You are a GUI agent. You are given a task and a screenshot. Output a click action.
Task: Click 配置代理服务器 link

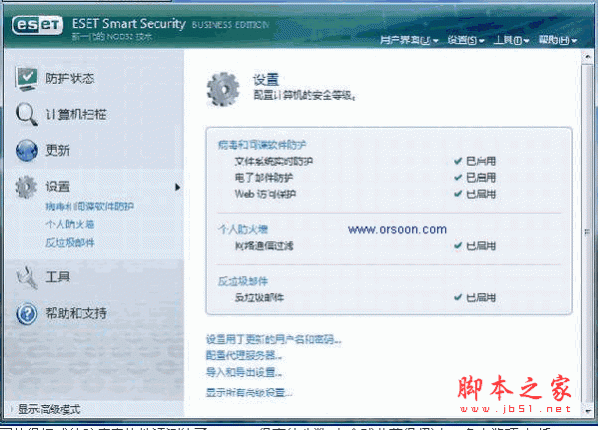[x=244, y=355]
